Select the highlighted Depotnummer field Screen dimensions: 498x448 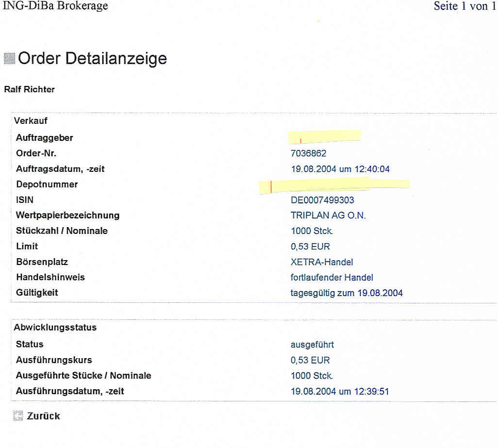click(x=334, y=185)
